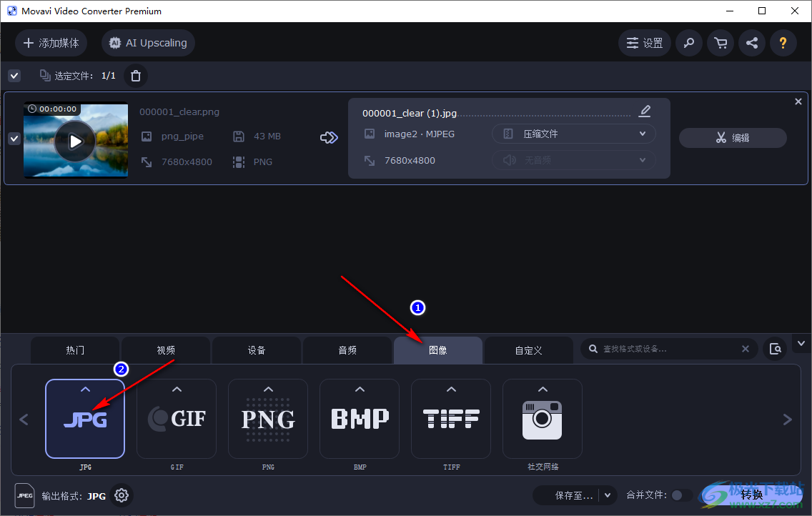Switch to the 音频 tab
Image resolution: width=812 pixels, height=516 pixels.
pos(347,350)
